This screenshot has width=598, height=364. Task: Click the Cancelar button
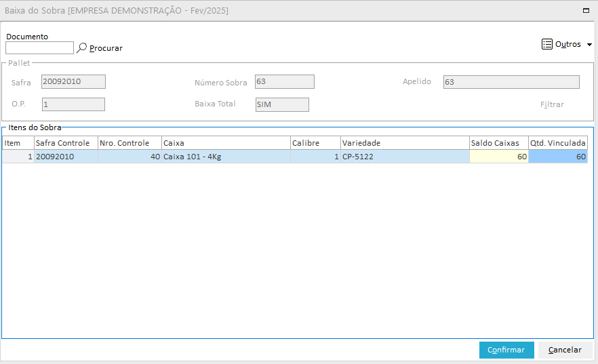(x=565, y=350)
